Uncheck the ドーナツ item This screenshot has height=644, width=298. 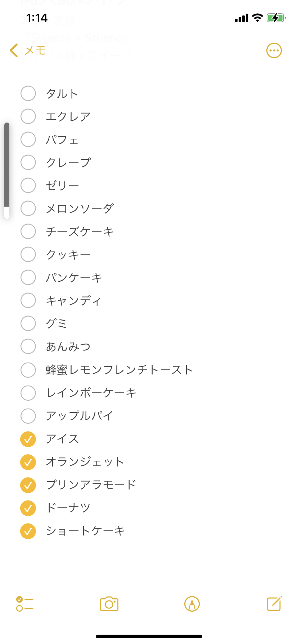[28, 508]
